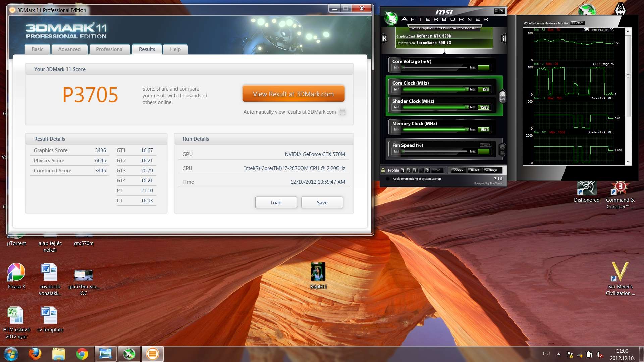
Task: Switch to MSI Afterburner taskbar icon
Action: tap(129, 354)
